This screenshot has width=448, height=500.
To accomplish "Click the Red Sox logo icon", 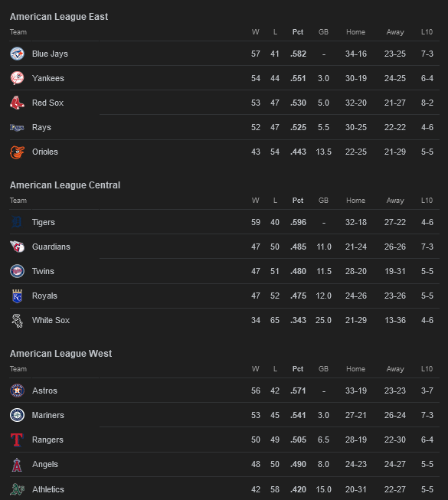I will pyautogui.click(x=17, y=103).
